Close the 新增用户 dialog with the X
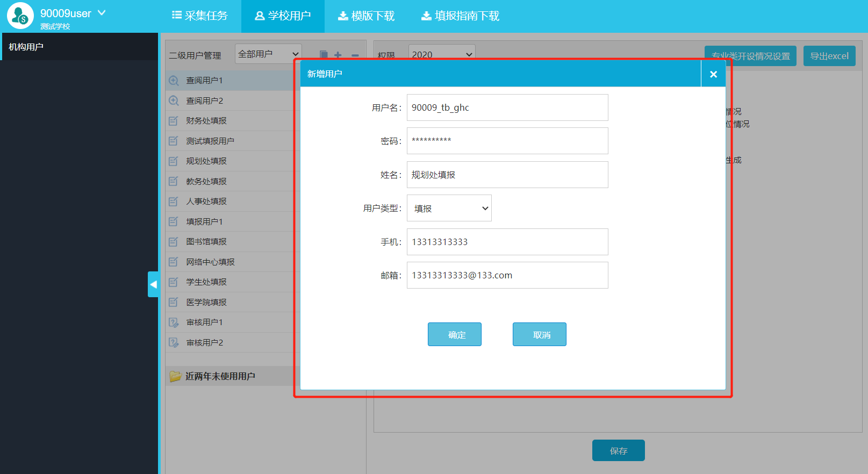This screenshot has height=474, width=868. point(713,74)
